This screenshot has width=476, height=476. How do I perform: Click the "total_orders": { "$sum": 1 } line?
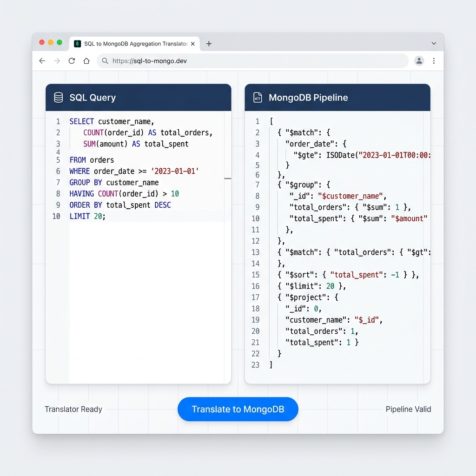tap(350, 207)
